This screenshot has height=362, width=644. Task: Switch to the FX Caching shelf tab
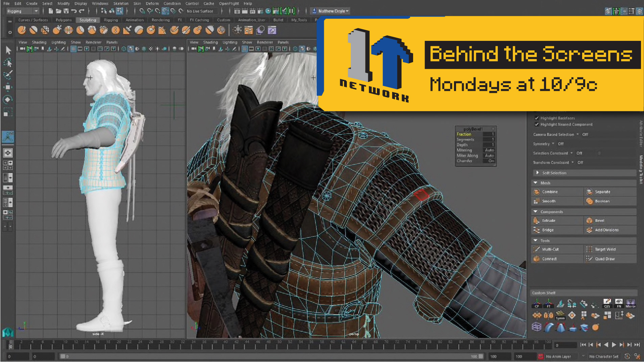pyautogui.click(x=199, y=20)
